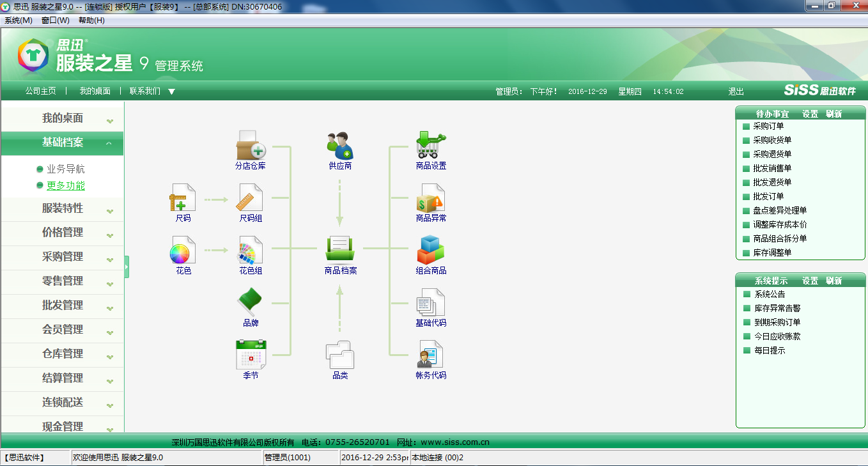Open the 更多功能 link
This screenshot has width=868, height=466.
click(65, 186)
